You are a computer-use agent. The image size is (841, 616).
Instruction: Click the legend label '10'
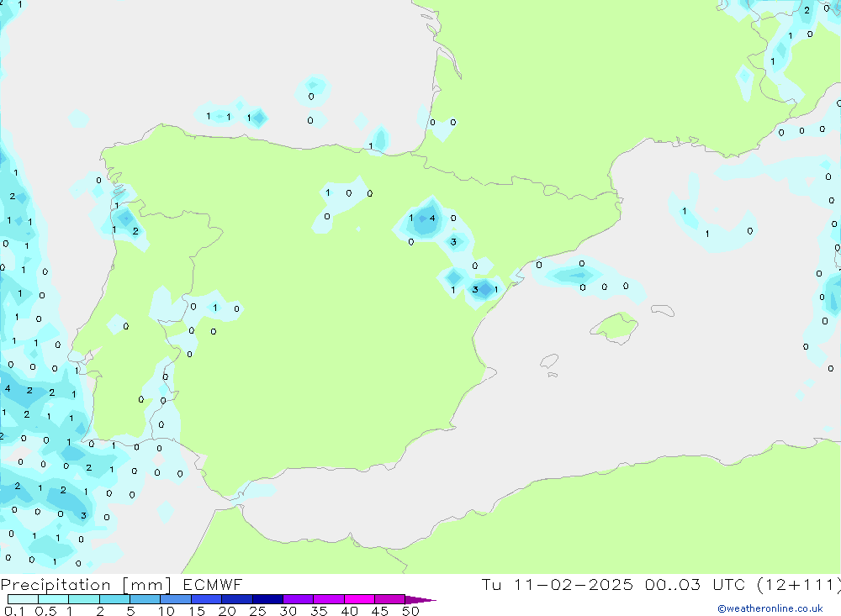point(167,611)
